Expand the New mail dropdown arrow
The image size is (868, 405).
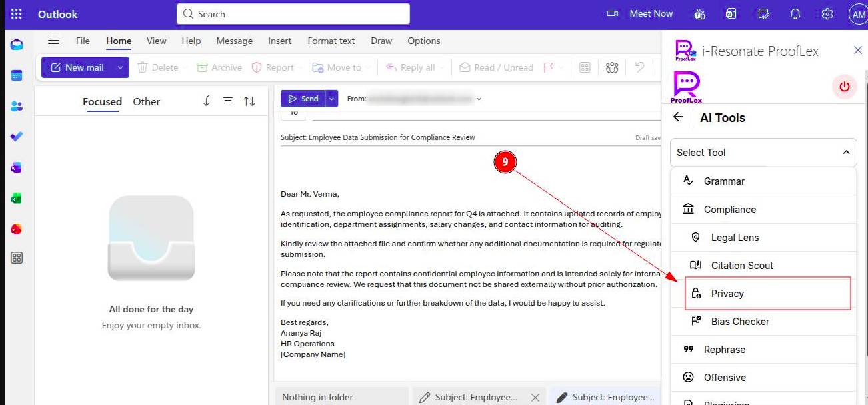coord(120,67)
